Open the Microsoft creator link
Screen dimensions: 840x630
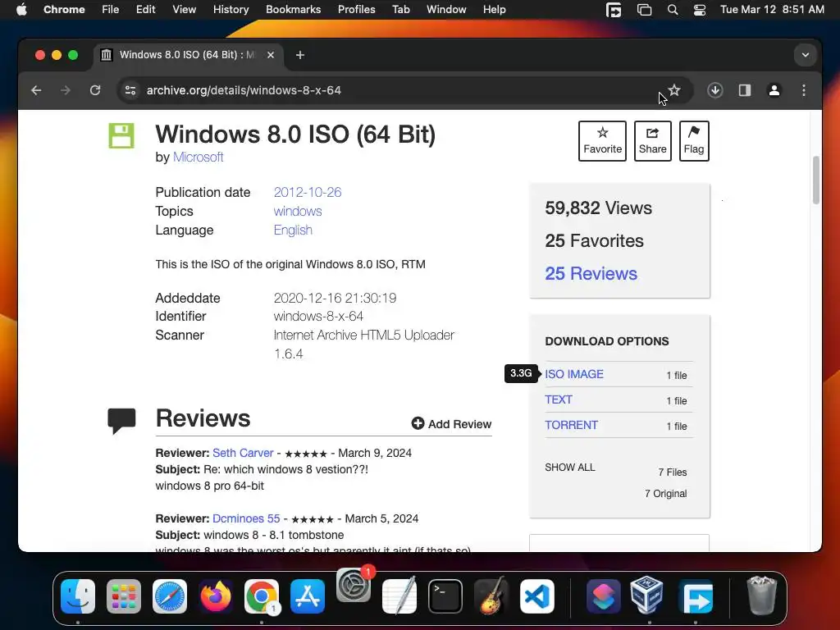tap(198, 157)
